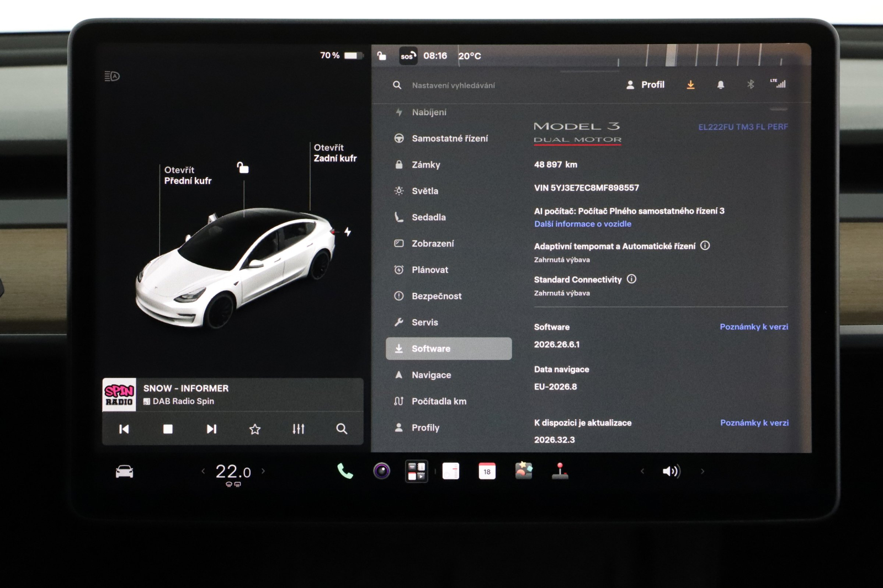Tap the VIN 5YJ3E7EC8MF898557 text
The image size is (883, 588).
(586, 188)
